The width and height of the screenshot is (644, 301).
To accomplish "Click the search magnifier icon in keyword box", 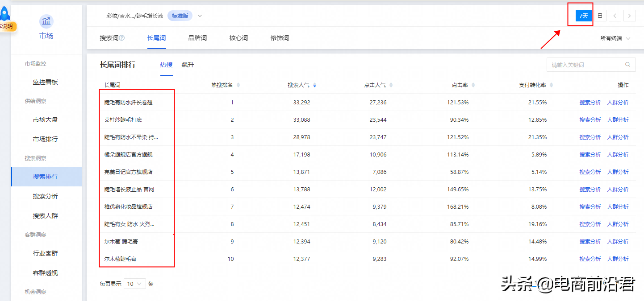I will (x=628, y=65).
